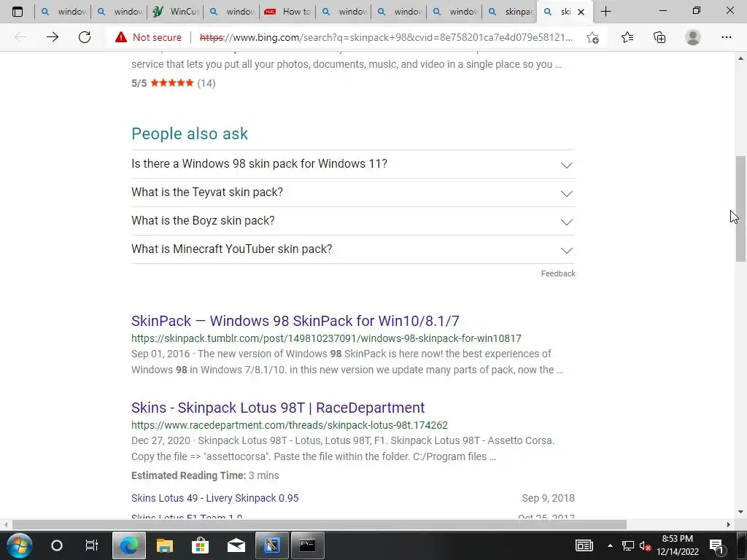Viewport: 747px width, 560px height.
Task: Switch to the How to tab
Action: tap(287, 12)
